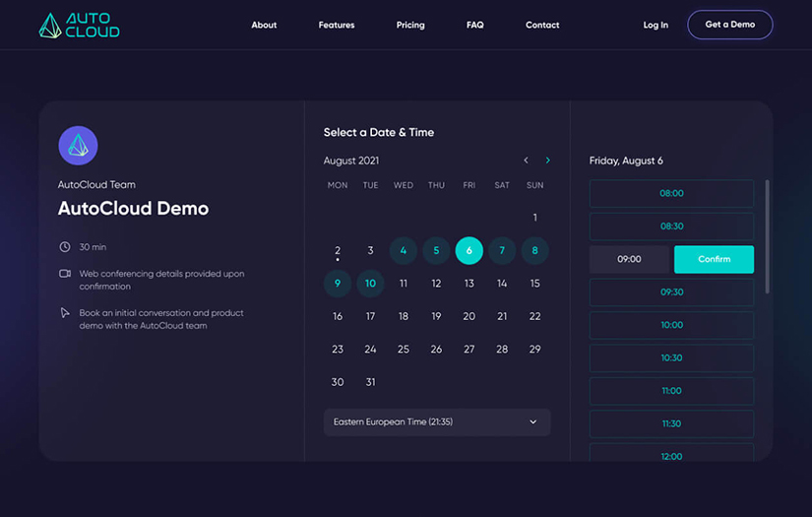Screen dimensions: 812x517
Task: Click the AutoCloud logo in header
Action: [80, 25]
